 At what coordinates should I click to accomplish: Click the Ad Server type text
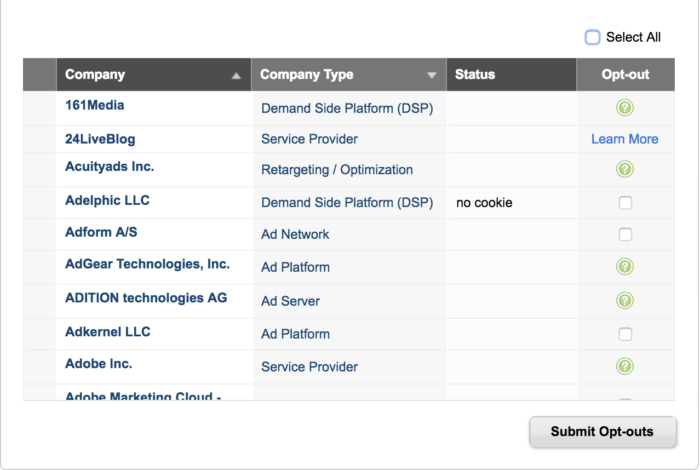pyautogui.click(x=291, y=301)
